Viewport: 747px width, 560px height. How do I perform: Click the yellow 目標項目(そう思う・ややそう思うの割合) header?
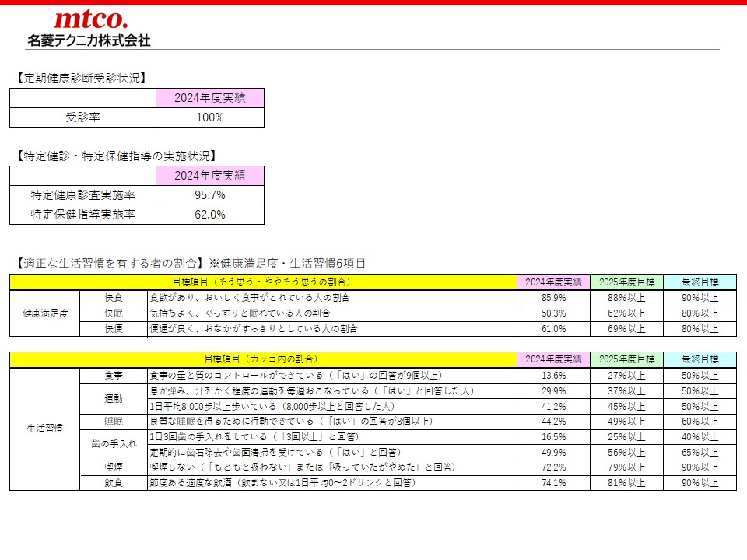pos(263,282)
